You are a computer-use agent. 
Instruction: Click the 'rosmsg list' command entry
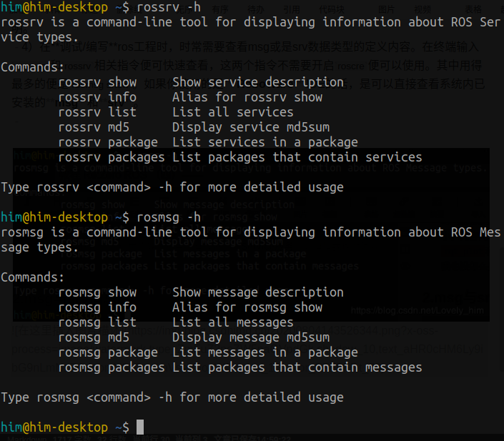coord(97,322)
